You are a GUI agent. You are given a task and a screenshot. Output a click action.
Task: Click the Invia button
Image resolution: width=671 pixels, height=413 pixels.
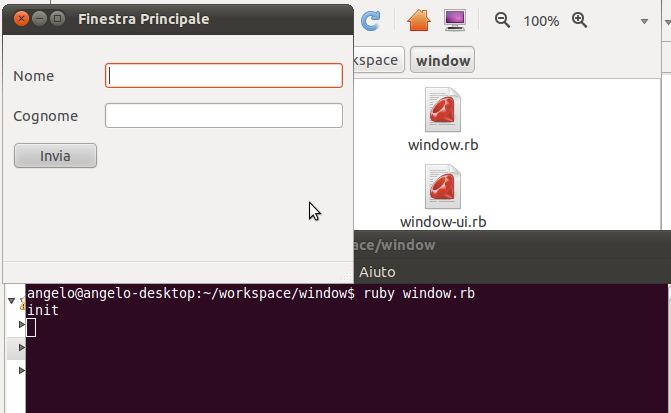coord(55,156)
